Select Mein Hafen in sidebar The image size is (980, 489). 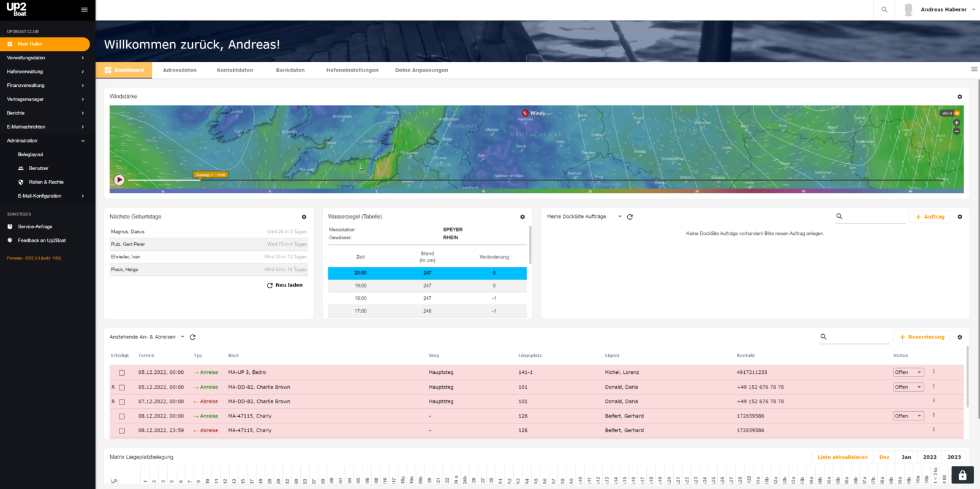45,44
